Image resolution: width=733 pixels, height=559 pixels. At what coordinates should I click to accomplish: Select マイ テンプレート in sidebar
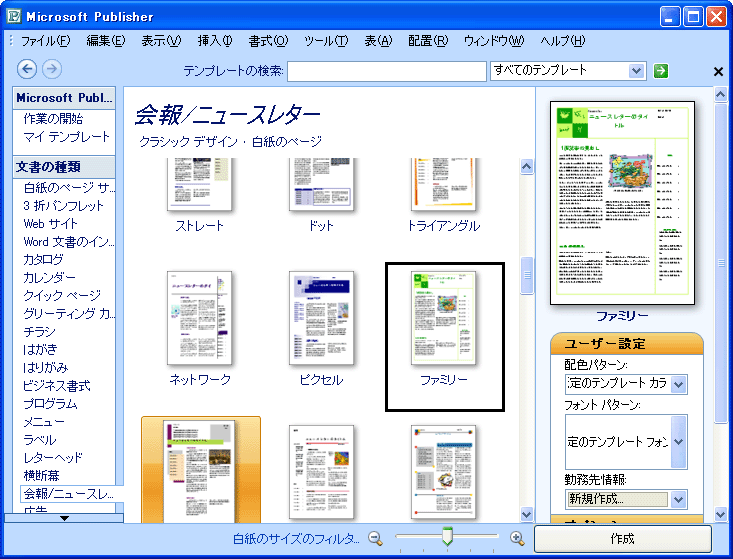(x=66, y=137)
